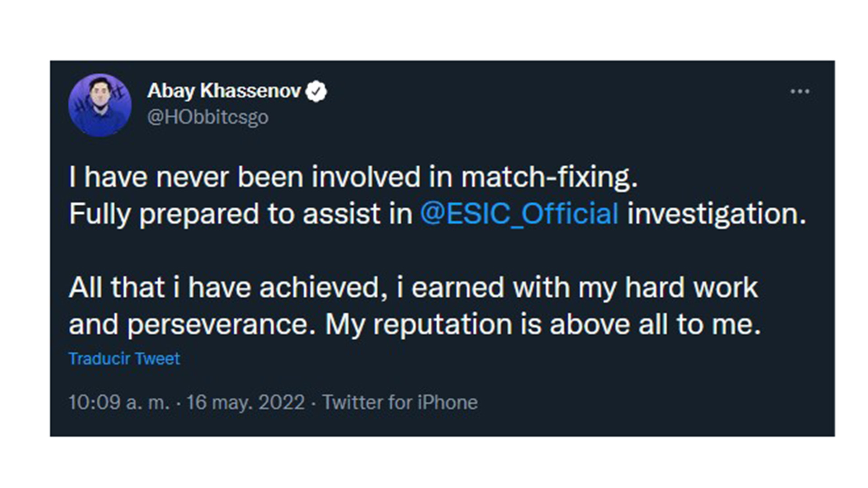The height and width of the screenshot is (488, 868).
Task: Click the text "and perseverance."
Action: pyautogui.click(x=192, y=324)
